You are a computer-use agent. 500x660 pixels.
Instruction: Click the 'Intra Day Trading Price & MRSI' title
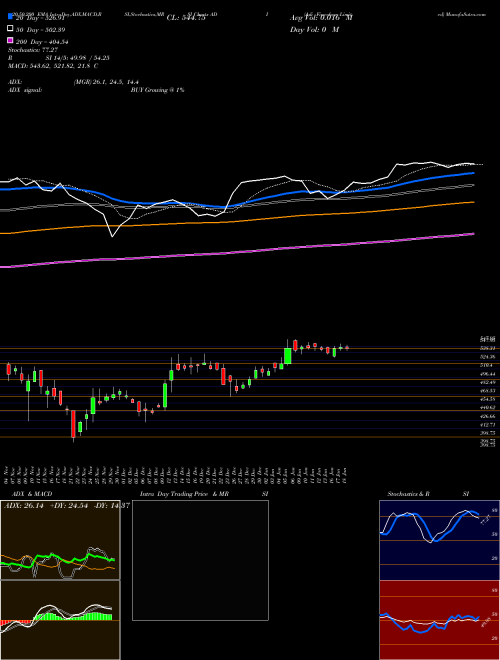click(x=204, y=494)
